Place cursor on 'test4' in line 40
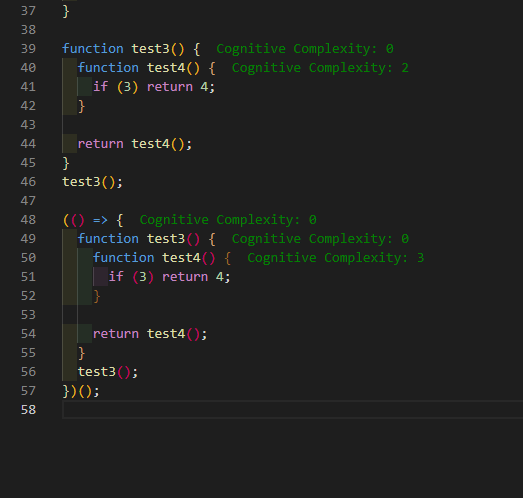Image resolution: width=523 pixels, height=498 pixels. coord(166,68)
